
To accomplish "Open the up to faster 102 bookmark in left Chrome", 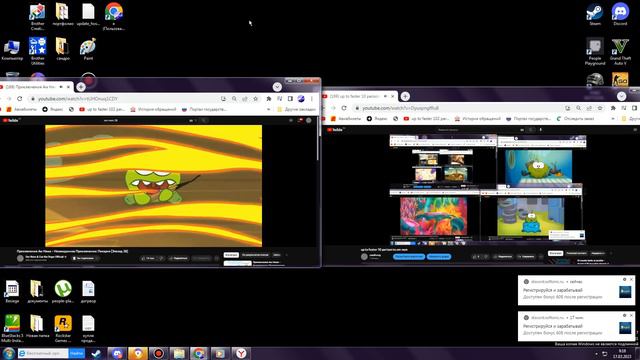I will pos(102,109).
